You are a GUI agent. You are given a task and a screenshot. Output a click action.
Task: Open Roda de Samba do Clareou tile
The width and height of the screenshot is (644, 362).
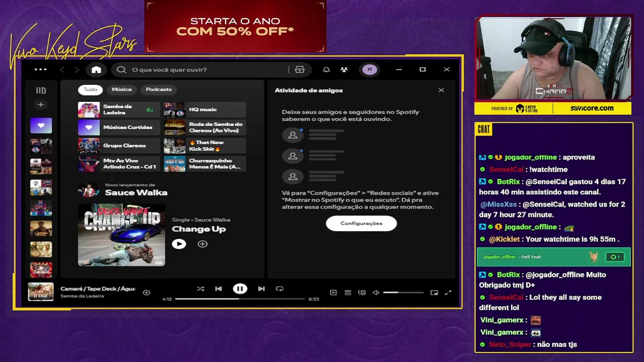205,128
